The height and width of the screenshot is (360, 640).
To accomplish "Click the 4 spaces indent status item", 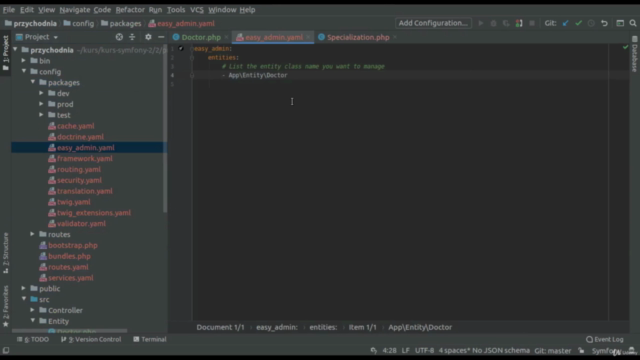I will click(x=455, y=351).
